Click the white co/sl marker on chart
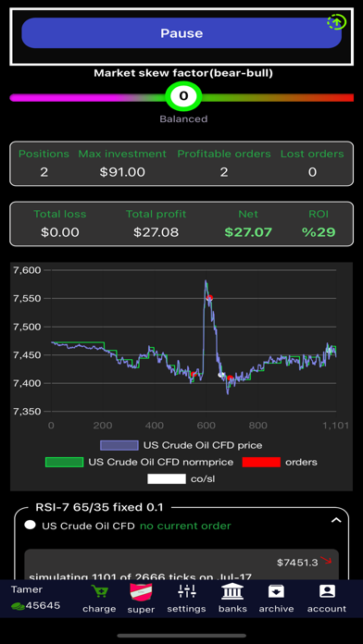 pyautogui.click(x=221, y=375)
